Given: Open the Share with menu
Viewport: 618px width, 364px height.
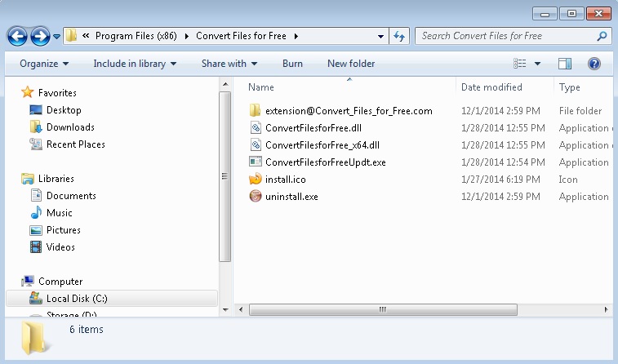Looking at the screenshot, I should click(229, 64).
